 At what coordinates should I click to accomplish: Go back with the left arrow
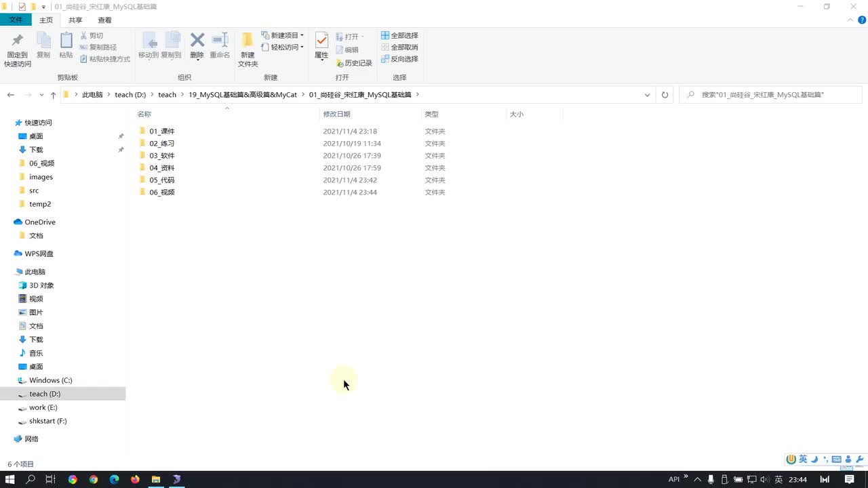tap(11, 95)
